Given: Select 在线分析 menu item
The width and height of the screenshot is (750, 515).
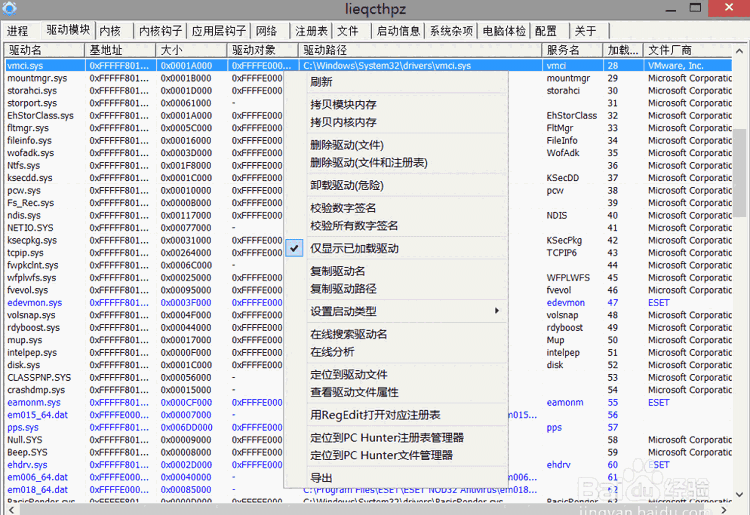Looking at the screenshot, I should tap(332, 352).
